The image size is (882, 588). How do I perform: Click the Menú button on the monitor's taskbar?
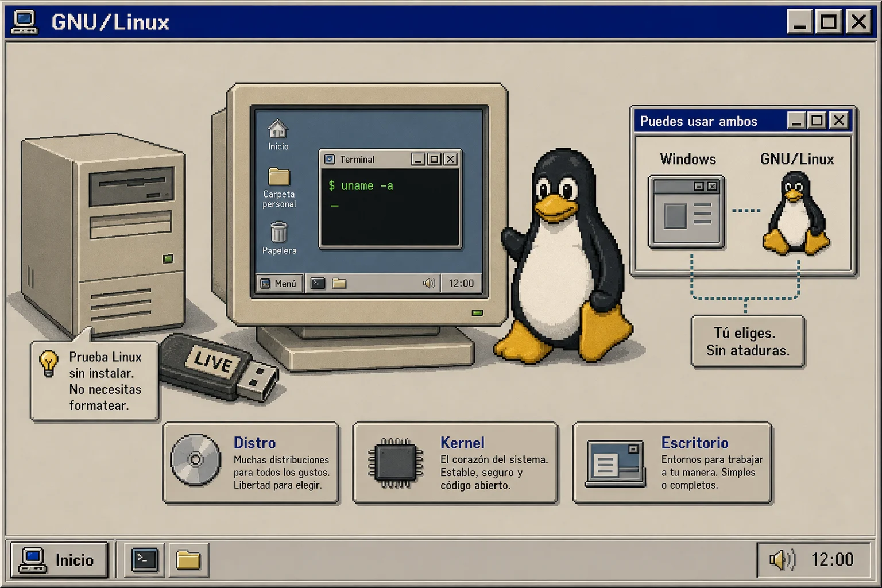279,283
